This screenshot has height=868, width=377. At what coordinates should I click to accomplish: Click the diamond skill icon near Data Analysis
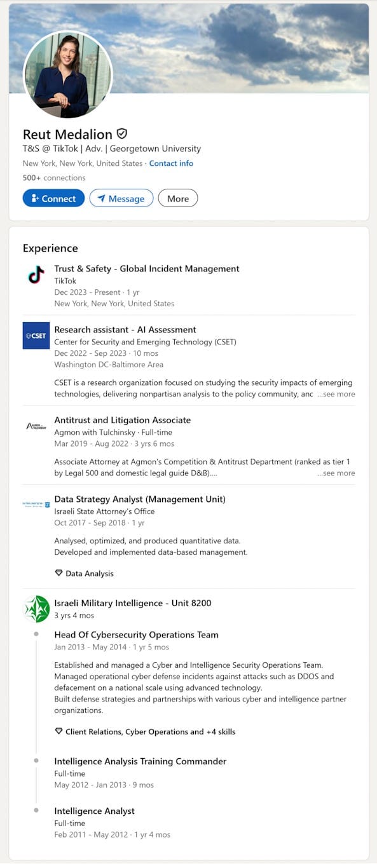click(58, 573)
